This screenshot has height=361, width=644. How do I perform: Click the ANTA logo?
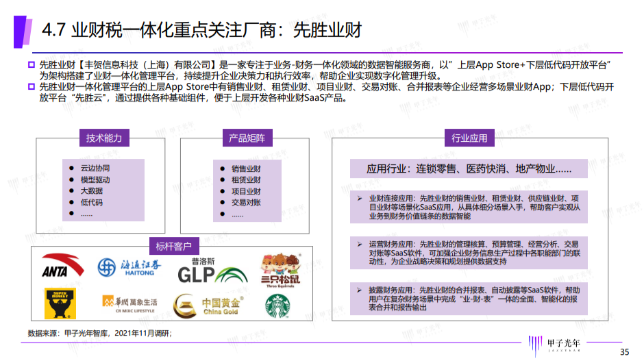pyautogui.click(x=59, y=268)
